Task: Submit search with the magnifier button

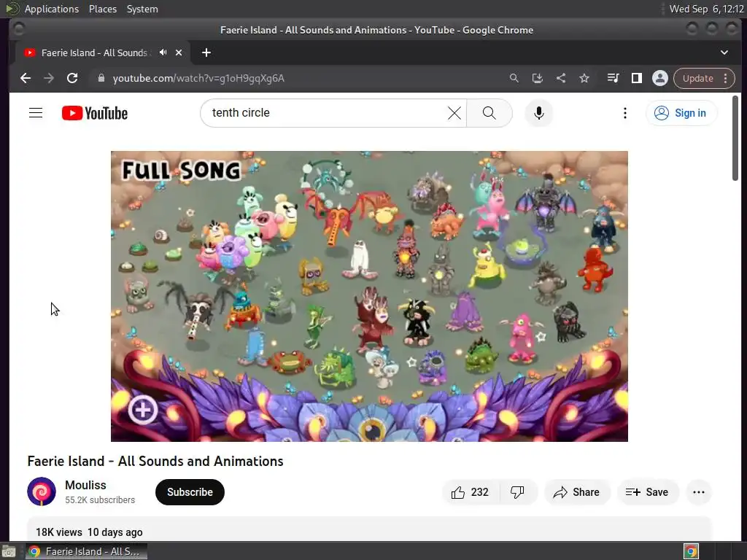Action: pos(489,113)
